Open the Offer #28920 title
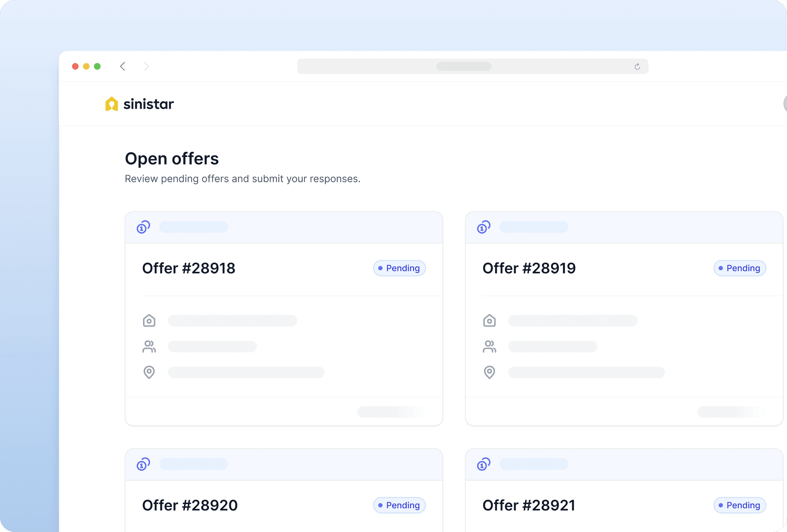 coord(190,505)
